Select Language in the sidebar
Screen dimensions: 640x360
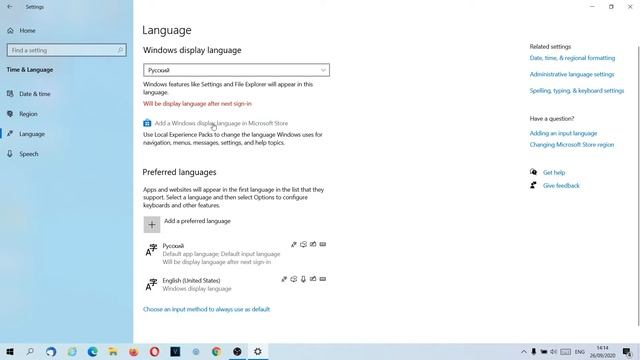(32, 134)
